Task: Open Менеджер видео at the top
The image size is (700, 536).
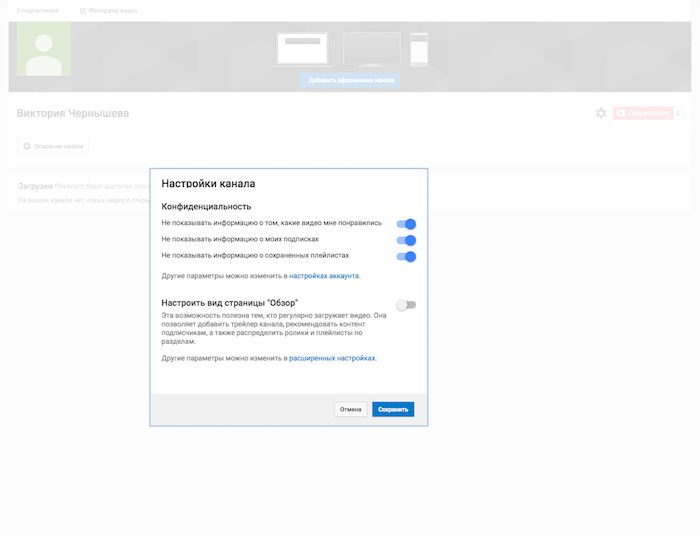Action: click(109, 10)
